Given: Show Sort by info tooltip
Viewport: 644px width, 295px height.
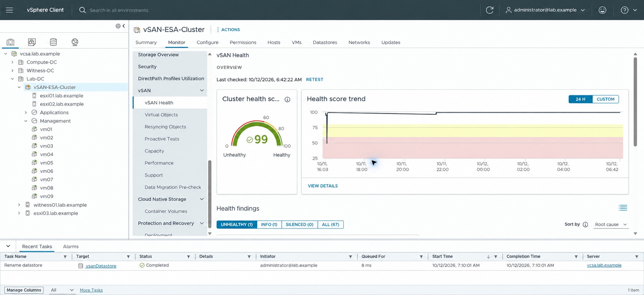Looking at the screenshot, I should point(585,224).
